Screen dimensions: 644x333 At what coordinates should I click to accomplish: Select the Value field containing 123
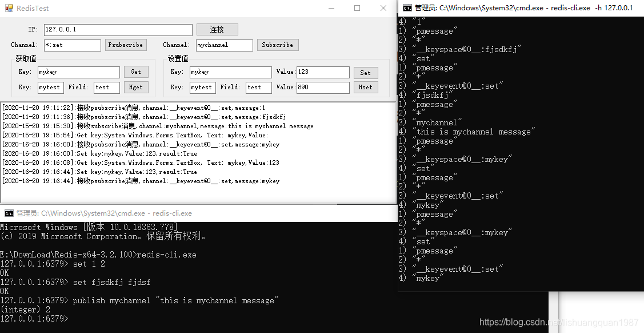click(x=323, y=72)
